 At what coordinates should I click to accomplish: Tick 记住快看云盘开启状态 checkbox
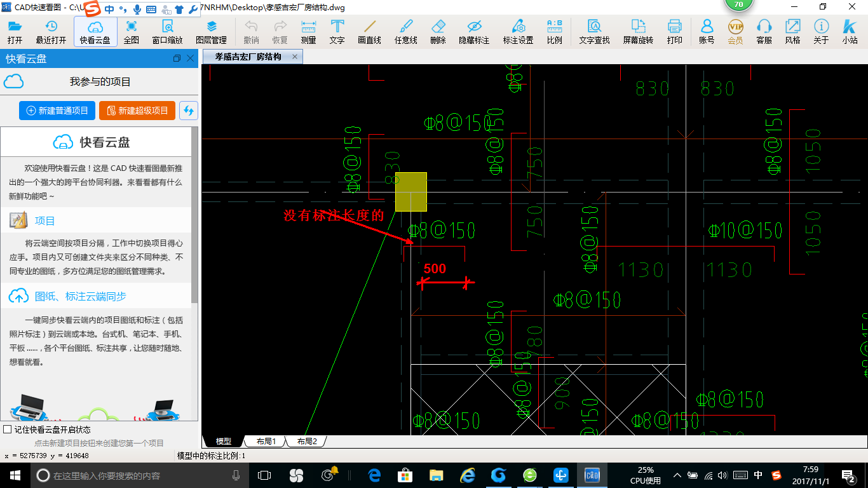point(8,430)
